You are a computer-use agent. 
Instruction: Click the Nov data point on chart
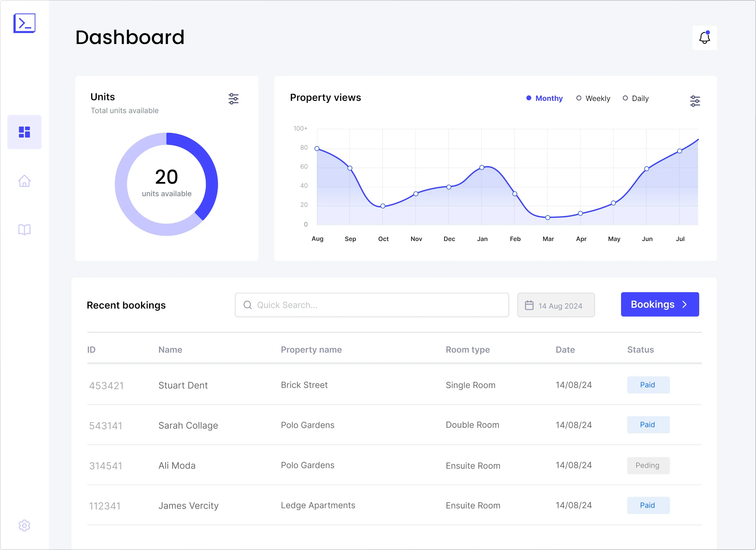(416, 194)
